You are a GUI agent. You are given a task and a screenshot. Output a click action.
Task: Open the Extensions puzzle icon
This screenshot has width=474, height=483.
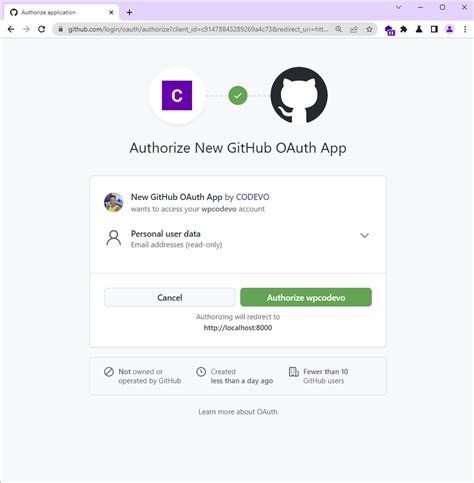tap(404, 29)
